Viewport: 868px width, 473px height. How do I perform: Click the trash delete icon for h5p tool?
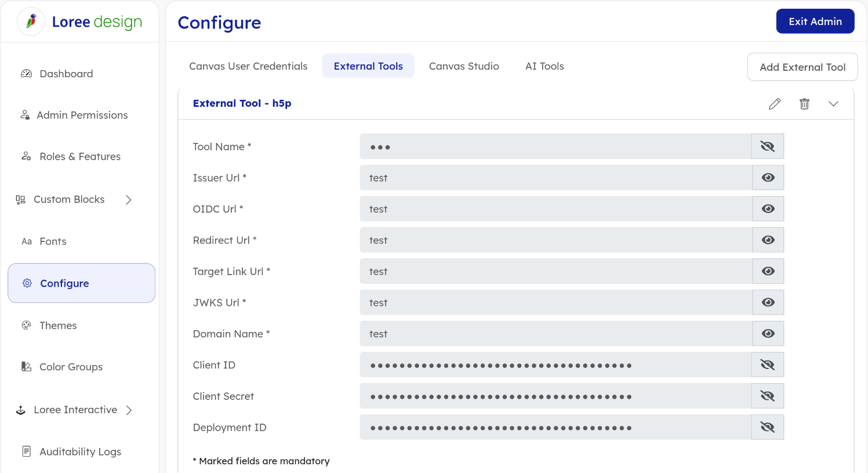pos(804,104)
